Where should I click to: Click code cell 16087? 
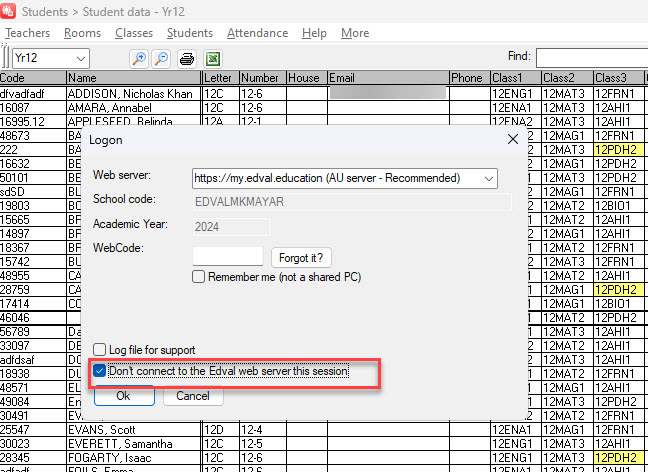(33, 108)
